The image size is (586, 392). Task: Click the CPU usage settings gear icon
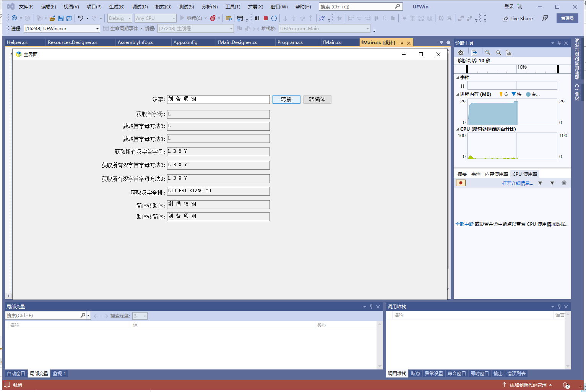[x=564, y=183]
